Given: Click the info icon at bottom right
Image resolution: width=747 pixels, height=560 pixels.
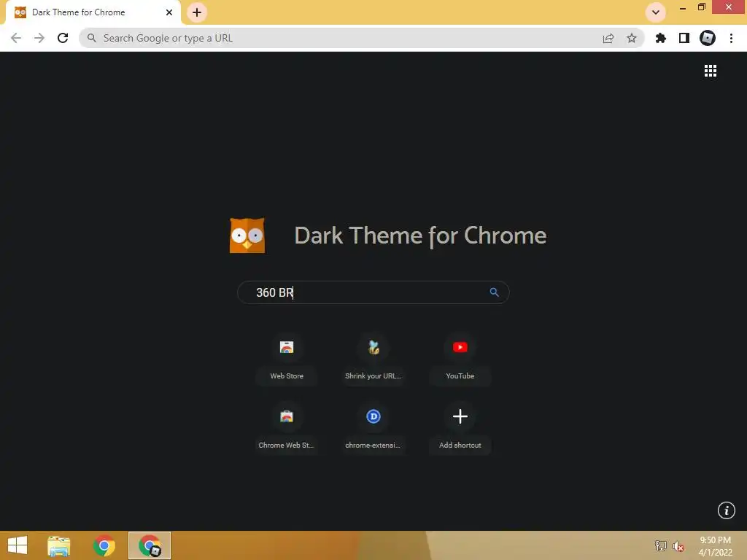Looking at the screenshot, I should click(727, 510).
